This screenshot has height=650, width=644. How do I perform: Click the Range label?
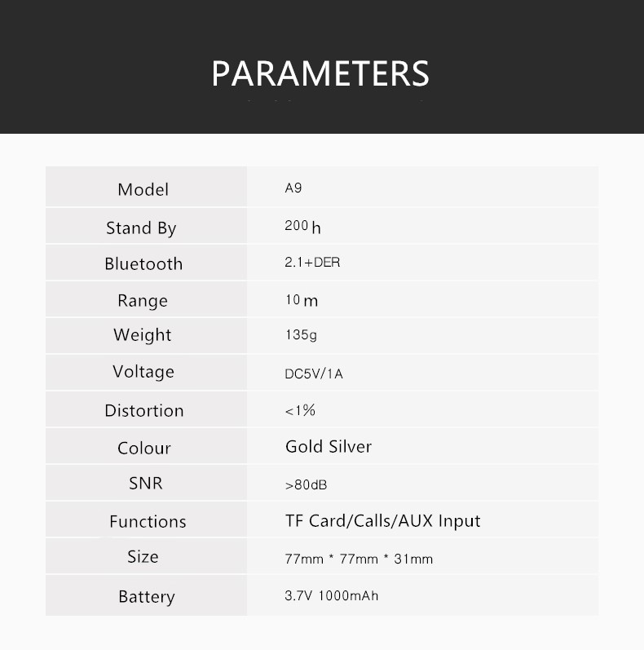point(143,300)
